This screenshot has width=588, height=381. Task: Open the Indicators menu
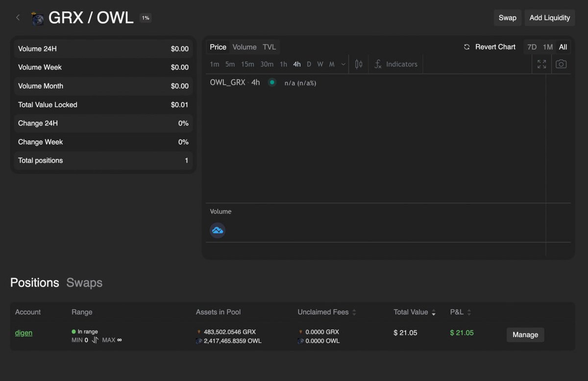[396, 64]
